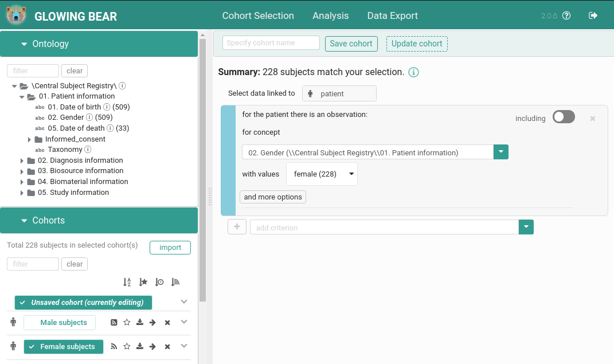Open the female (228) values dropdown
Viewport: 614px width, 364px height.
(x=322, y=174)
